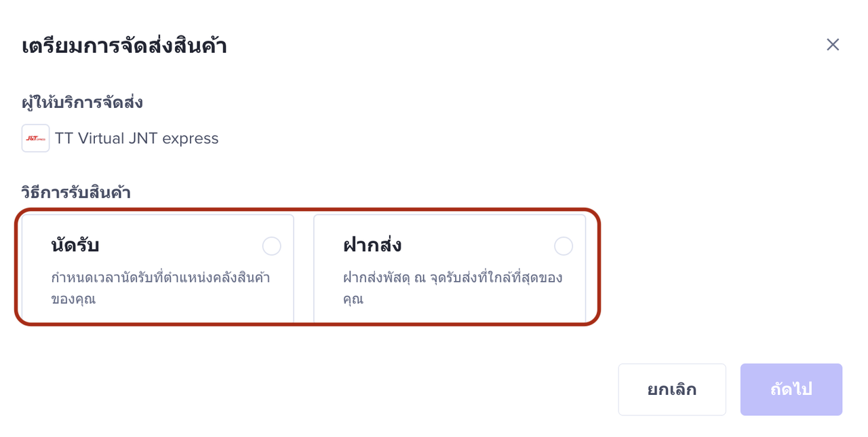Select the นัดรับ option card

[156, 267]
